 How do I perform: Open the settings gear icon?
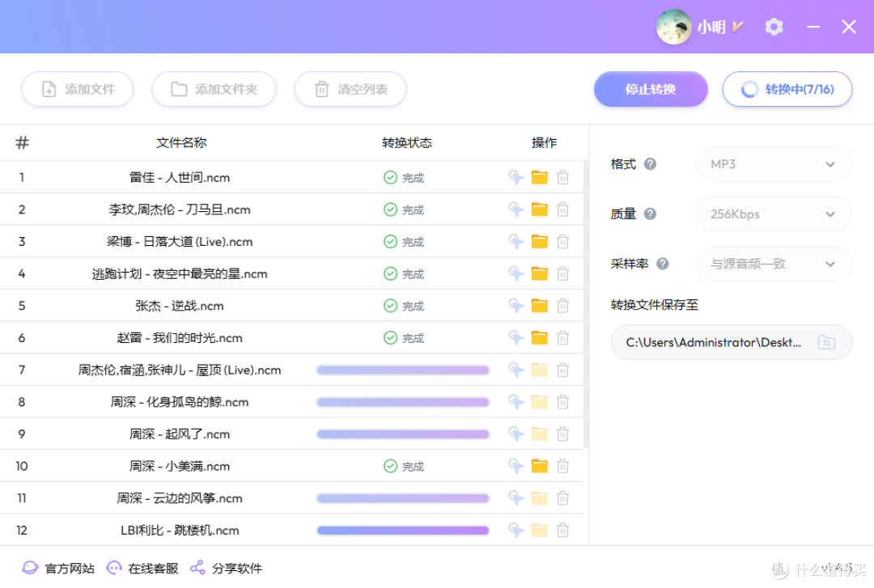pyautogui.click(x=774, y=27)
